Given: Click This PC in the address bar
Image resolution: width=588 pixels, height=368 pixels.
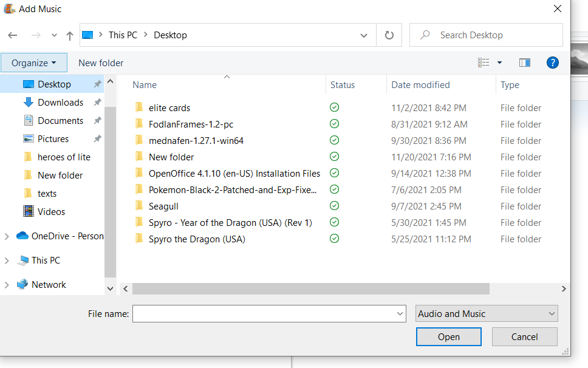Looking at the screenshot, I should [x=123, y=35].
